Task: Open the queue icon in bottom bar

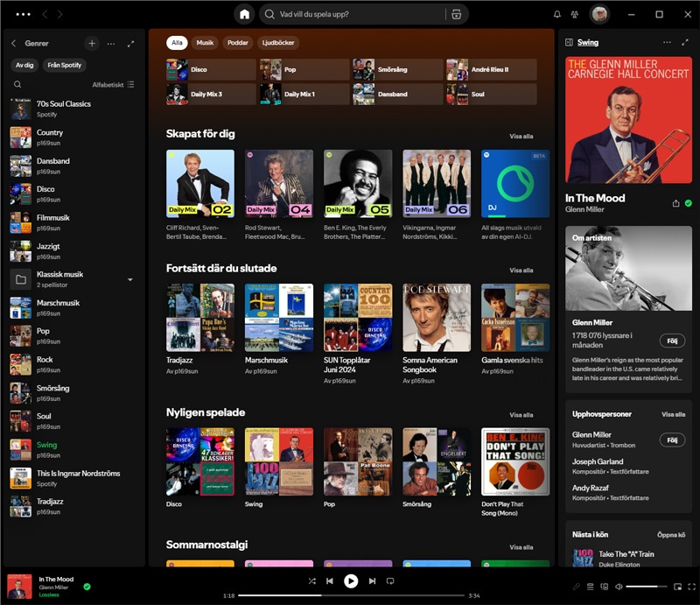Action: tap(590, 587)
